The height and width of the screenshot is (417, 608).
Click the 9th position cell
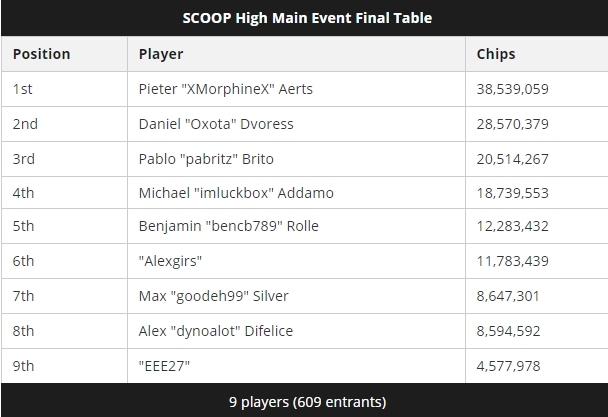(x=24, y=366)
